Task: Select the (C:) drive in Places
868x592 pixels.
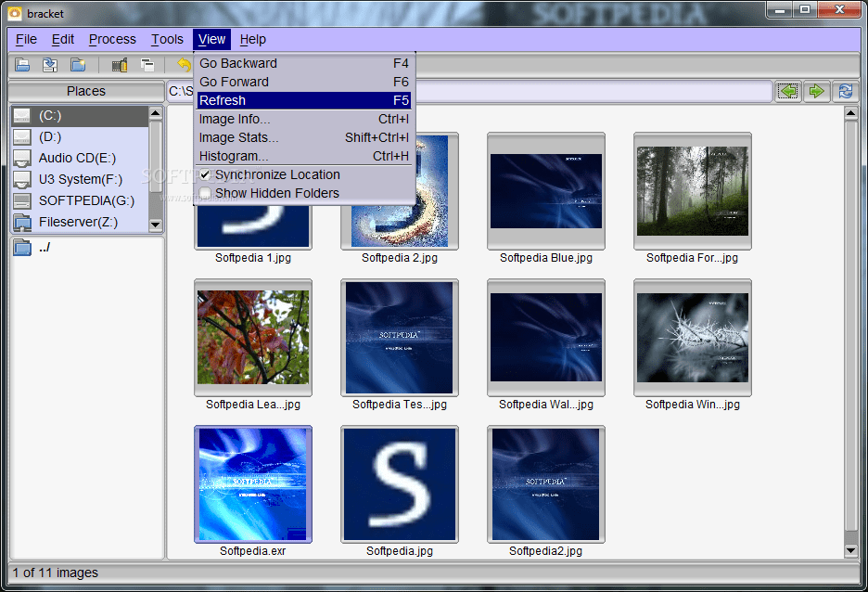Action: [x=80, y=116]
